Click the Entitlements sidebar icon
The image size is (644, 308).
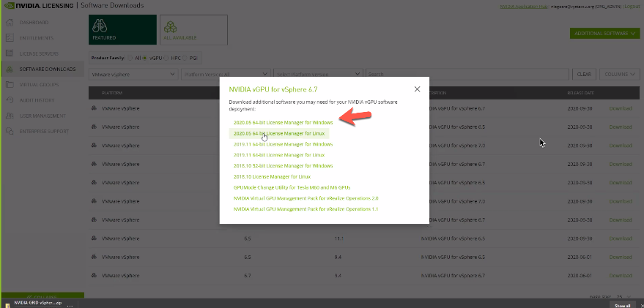(x=10, y=38)
